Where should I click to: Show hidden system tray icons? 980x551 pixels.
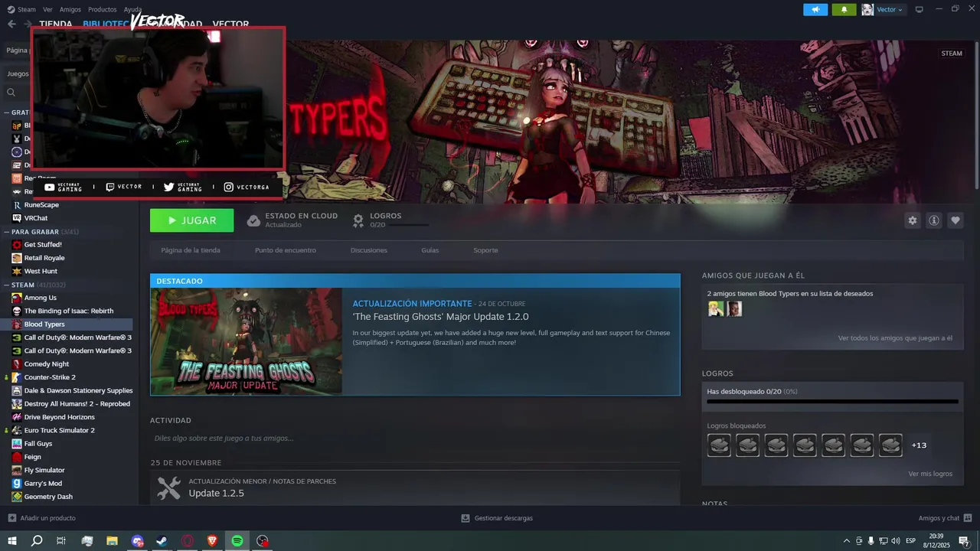coord(846,541)
